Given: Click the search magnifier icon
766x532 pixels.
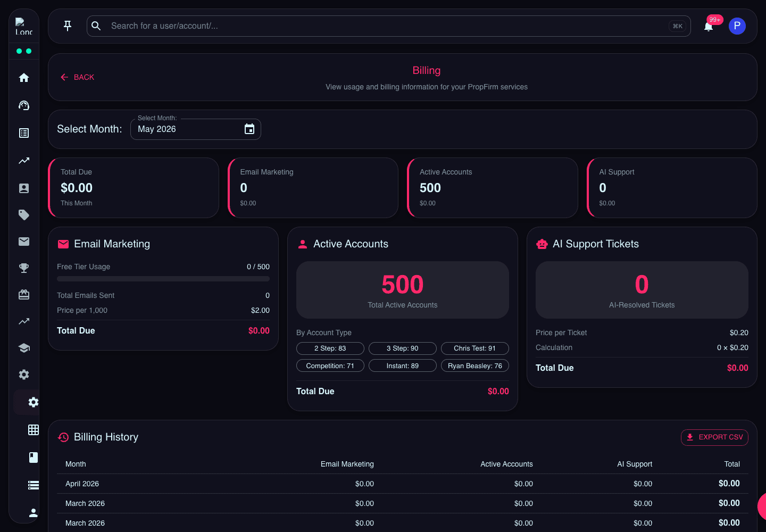Looking at the screenshot, I should [x=96, y=26].
